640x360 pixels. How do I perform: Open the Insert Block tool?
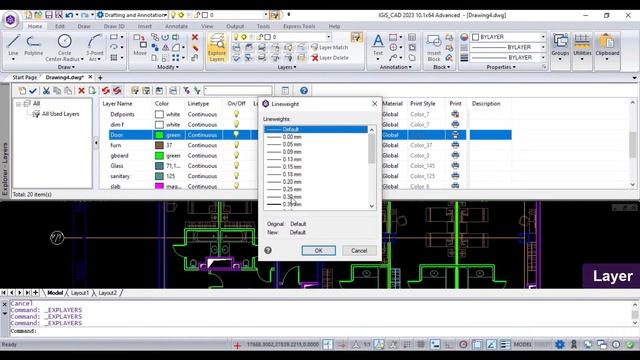click(434, 47)
